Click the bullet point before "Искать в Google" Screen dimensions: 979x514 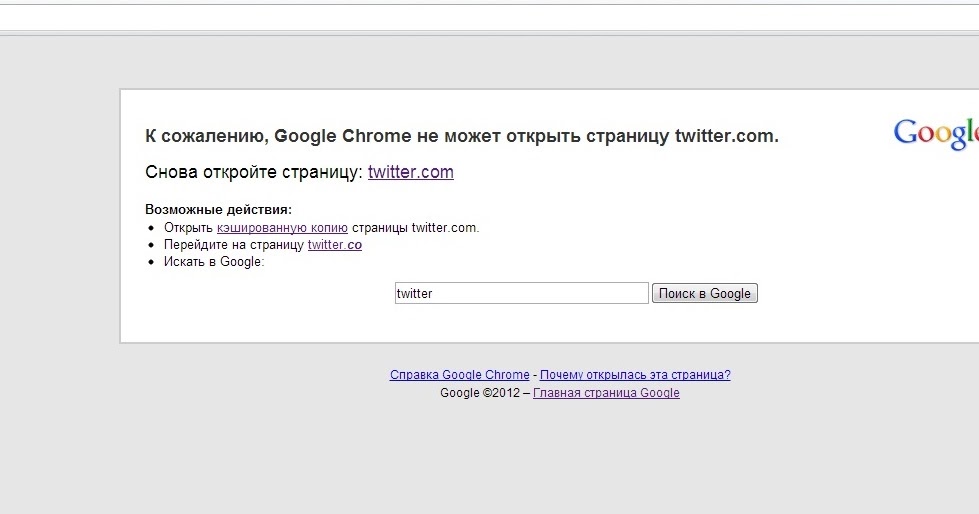pos(152,262)
